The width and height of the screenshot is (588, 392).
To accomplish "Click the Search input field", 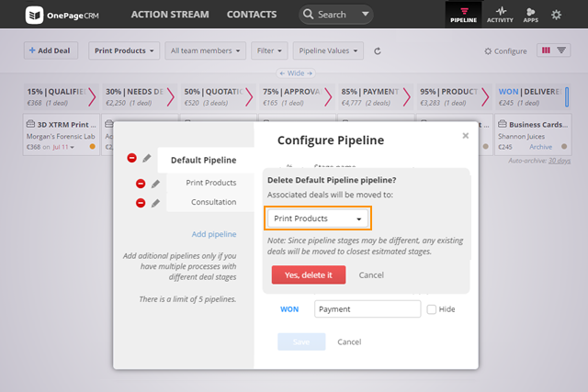I will point(336,15).
